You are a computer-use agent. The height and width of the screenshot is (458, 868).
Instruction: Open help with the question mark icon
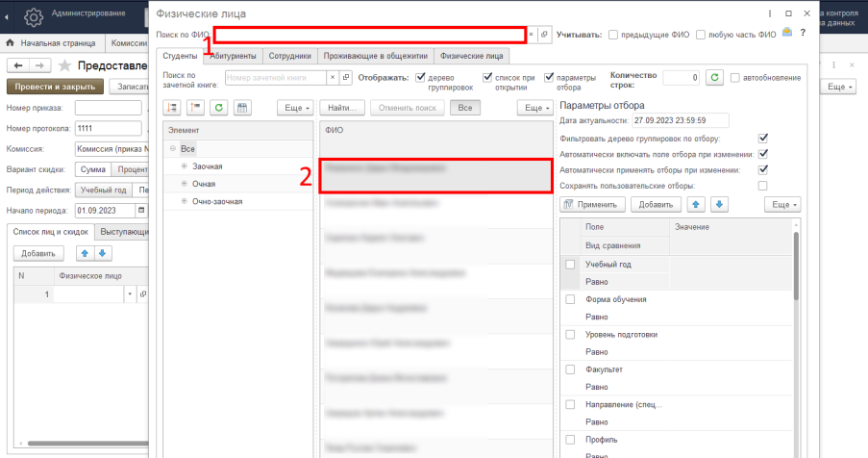pos(803,34)
